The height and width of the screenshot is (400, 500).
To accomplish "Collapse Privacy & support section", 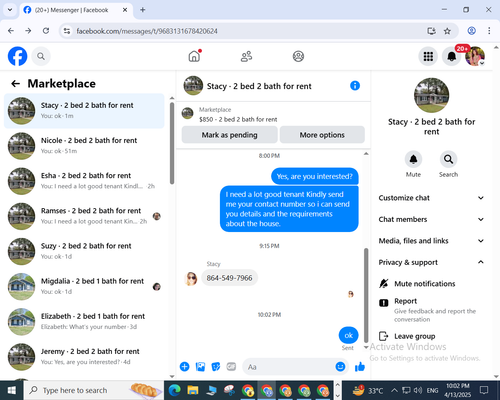I will (x=431, y=262).
